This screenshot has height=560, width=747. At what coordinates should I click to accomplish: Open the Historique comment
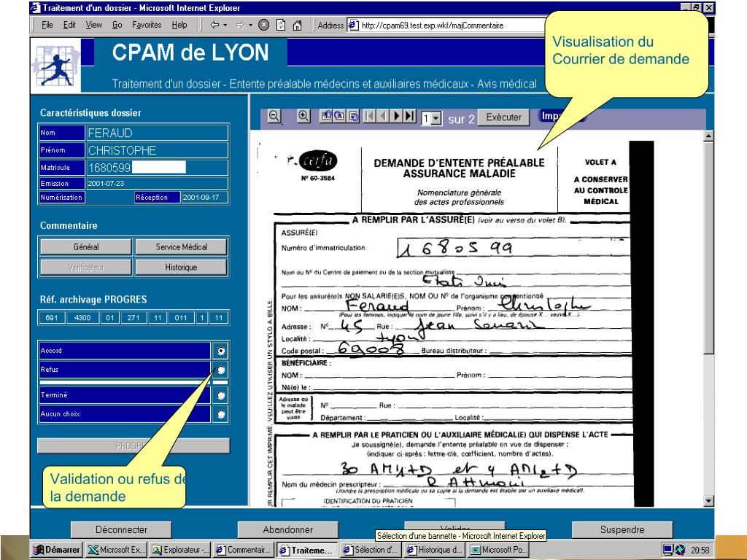click(x=181, y=267)
